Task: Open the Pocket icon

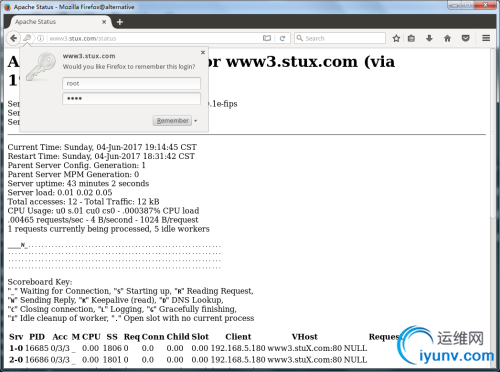Action: 466,38
